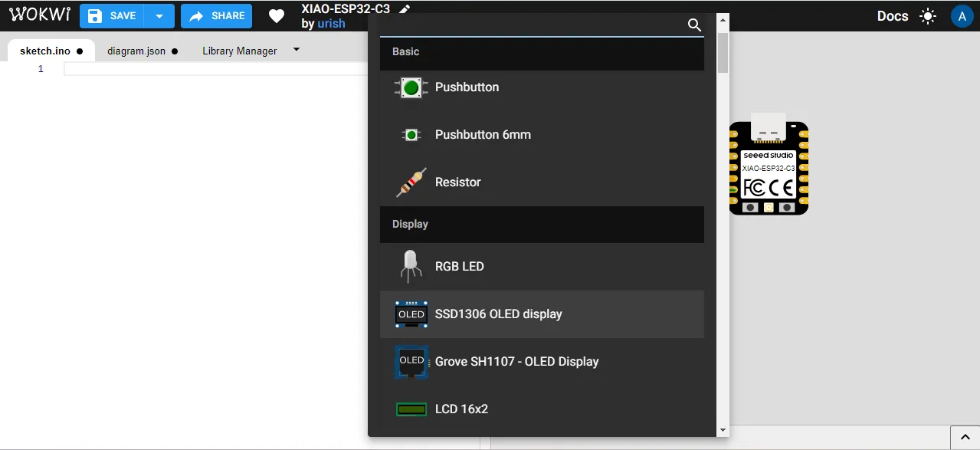Select the Resistor icon

tap(411, 182)
